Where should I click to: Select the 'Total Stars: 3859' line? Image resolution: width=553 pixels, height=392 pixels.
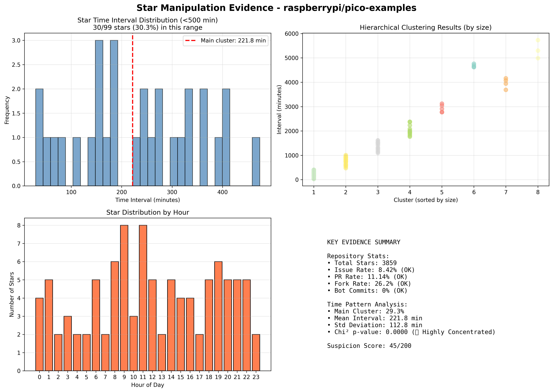click(362, 263)
